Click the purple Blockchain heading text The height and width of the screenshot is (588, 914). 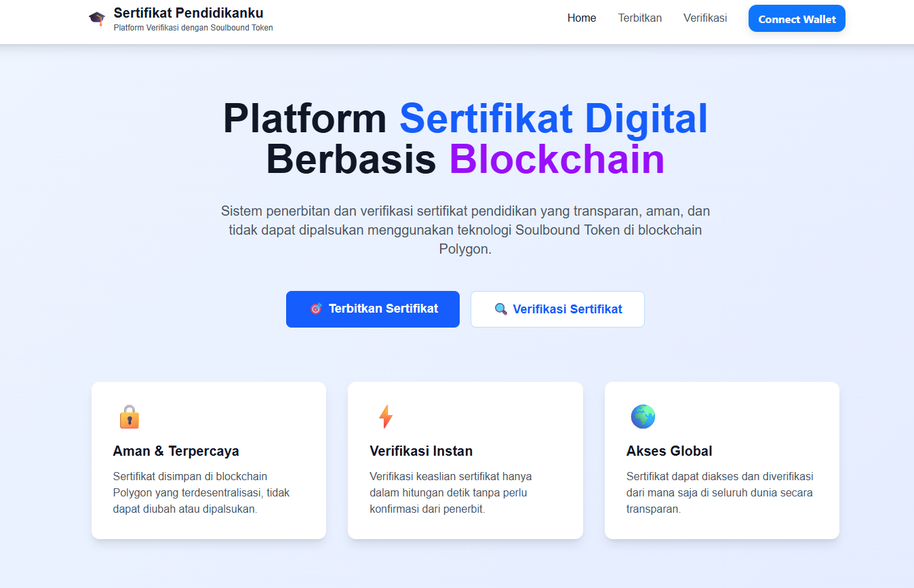click(x=556, y=161)
